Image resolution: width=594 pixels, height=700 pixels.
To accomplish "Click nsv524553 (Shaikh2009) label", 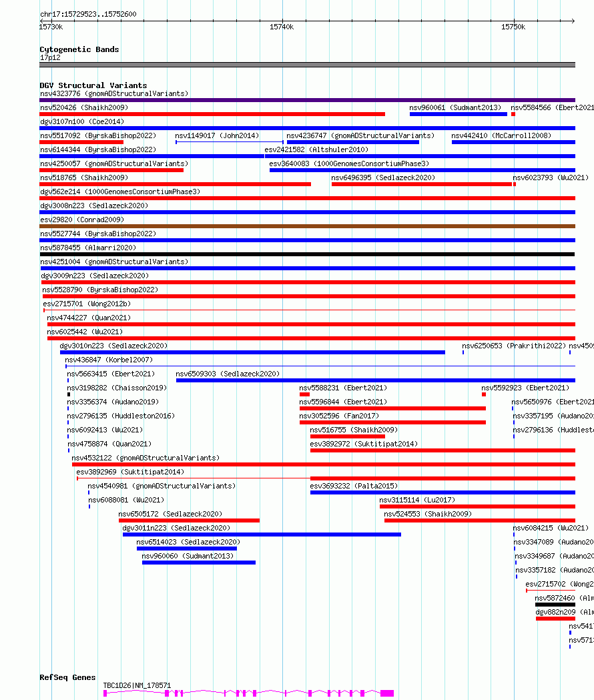I will point(428,514).
